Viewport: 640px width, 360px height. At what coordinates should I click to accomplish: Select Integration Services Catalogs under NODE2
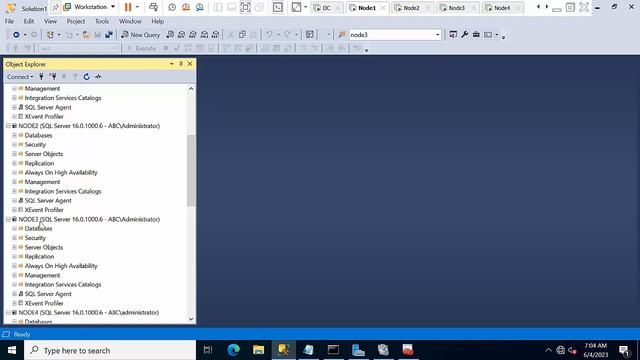[62, 191]
